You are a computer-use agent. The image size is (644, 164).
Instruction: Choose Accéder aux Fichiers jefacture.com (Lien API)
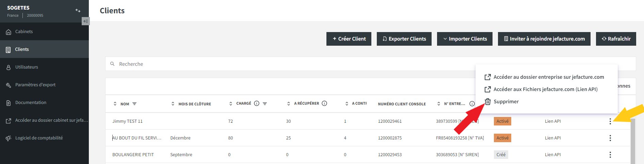541,89
